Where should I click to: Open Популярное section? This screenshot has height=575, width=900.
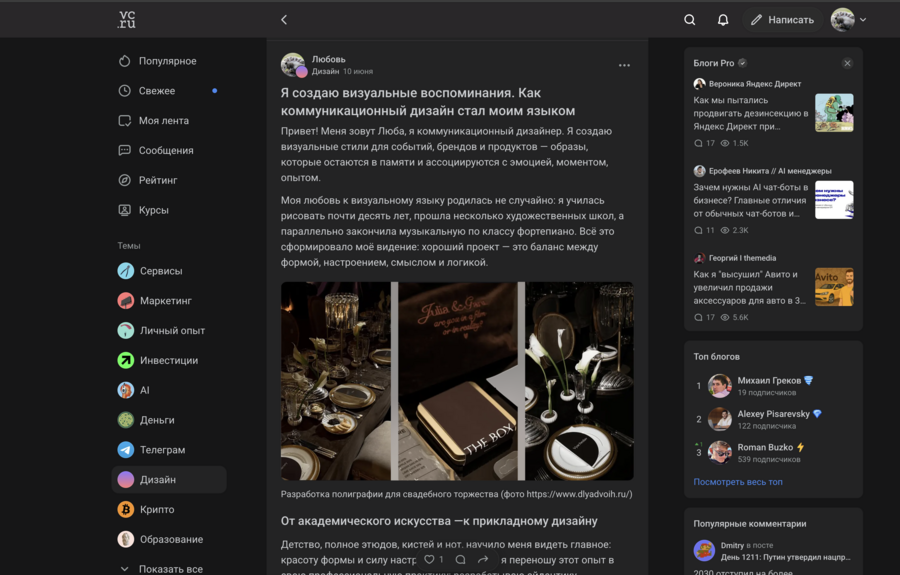tap(169, 61)
